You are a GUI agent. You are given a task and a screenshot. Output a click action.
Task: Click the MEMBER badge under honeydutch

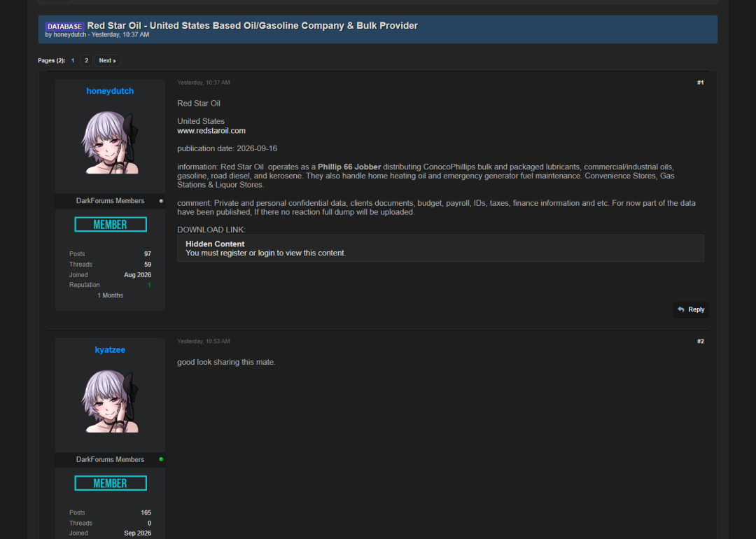(x=111, y=225)
